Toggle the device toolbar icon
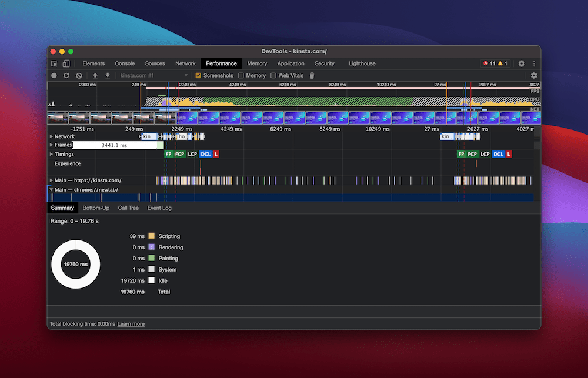The image size is (588, 378). 66,63
